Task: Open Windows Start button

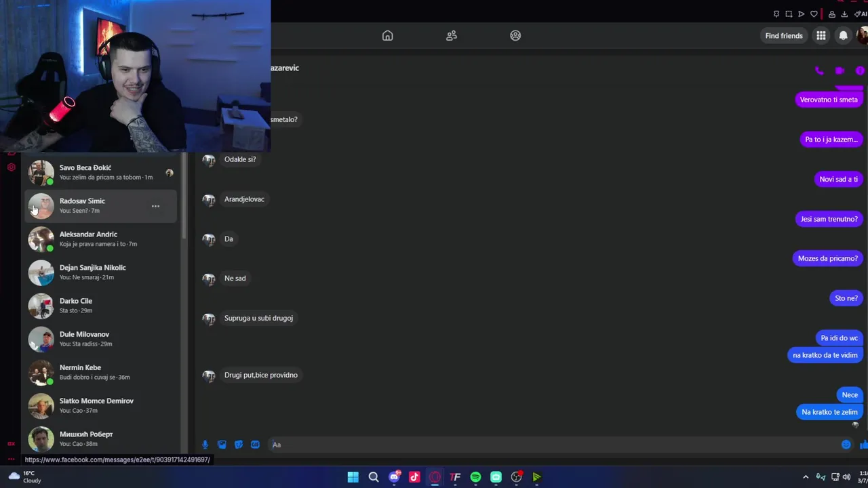Action: point(353,477)
